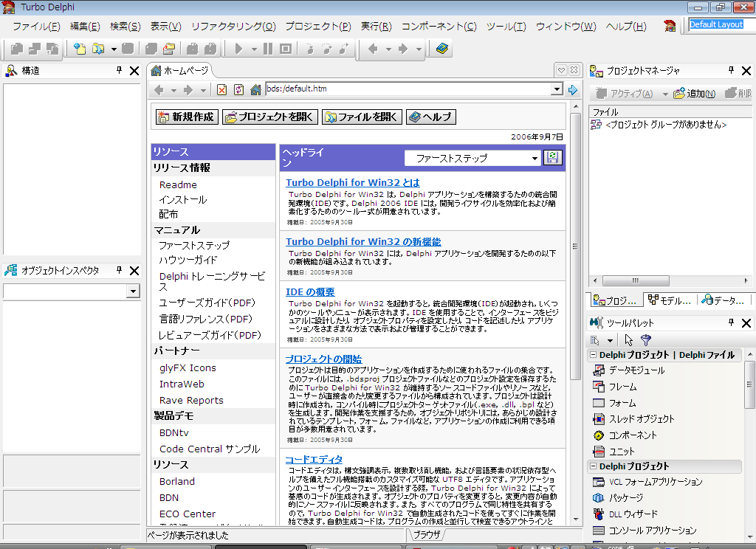Select the arrow pointer in Tool Palette

(x=628, y=340)
